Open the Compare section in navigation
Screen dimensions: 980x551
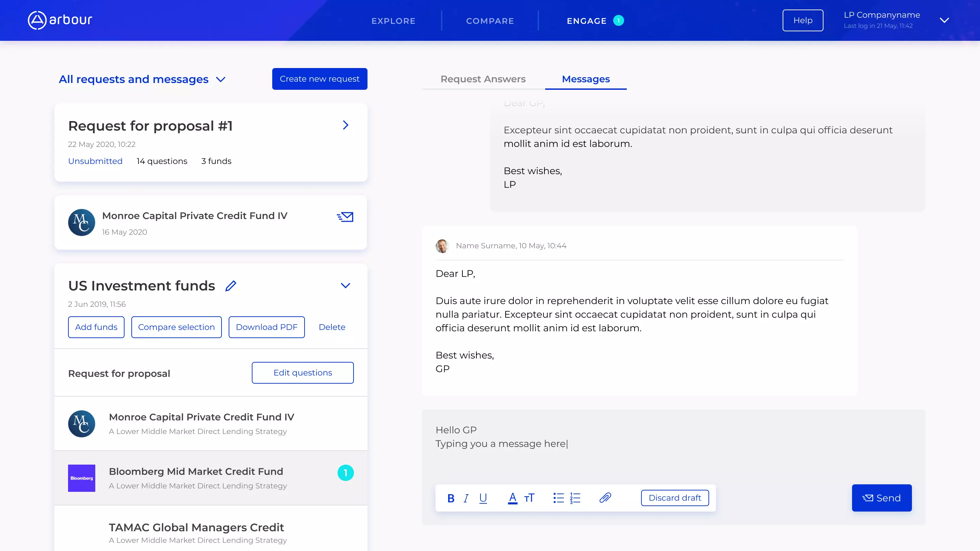490,21
